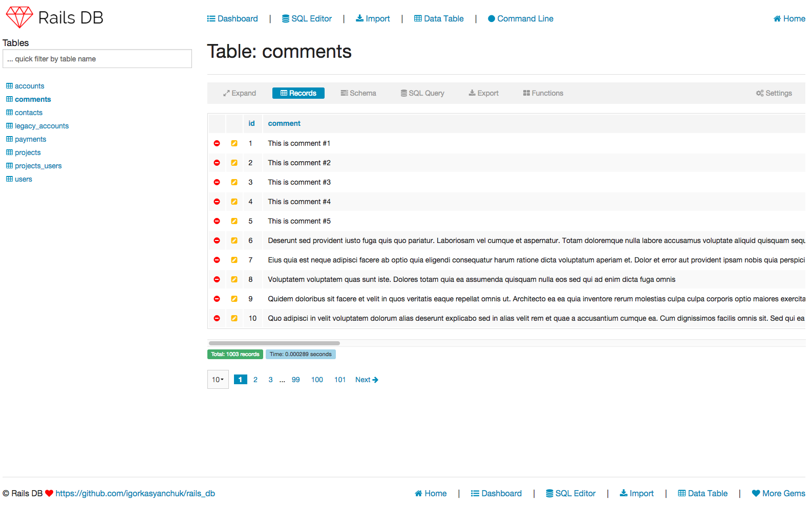Screen dimensions: 812x507
Task: Delete the row with id 9
Action: [217, 299]
